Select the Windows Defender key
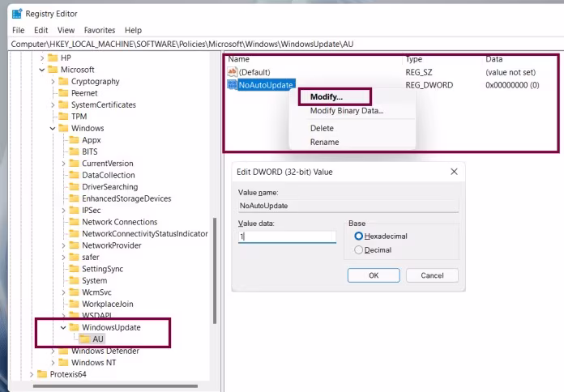The height and width of the screenshot is (392, 564). point(105,351)
